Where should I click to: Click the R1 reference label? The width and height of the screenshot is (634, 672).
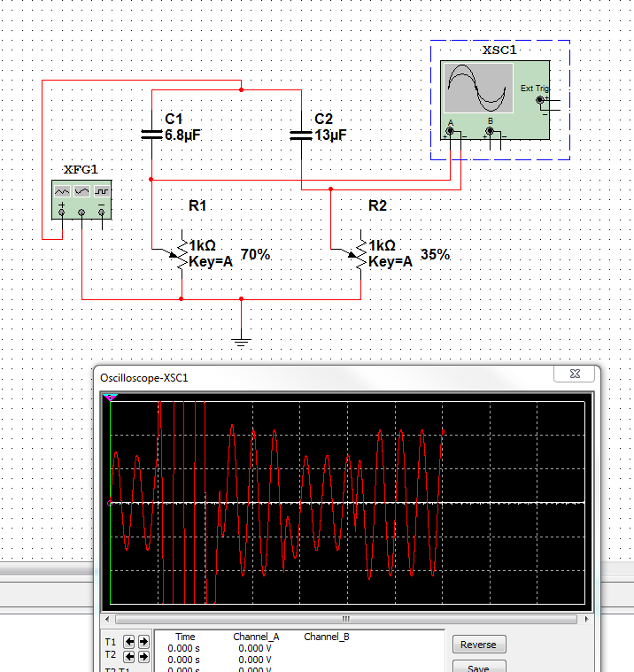[x=197, y=205]
